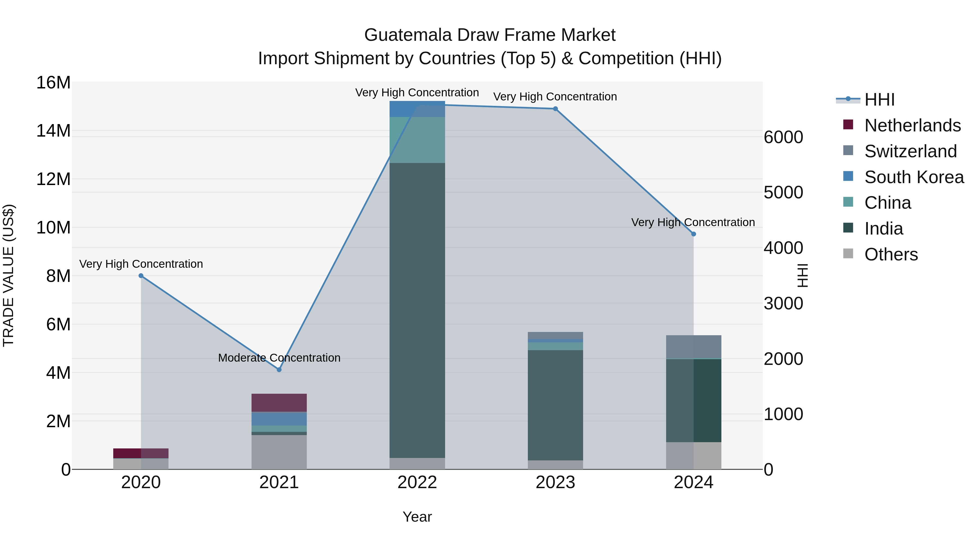Click the vertical HHI axis title
Image resolution: width=980 pixels, height=551 pixels.
pyautogui.click(x=802, y=275)
